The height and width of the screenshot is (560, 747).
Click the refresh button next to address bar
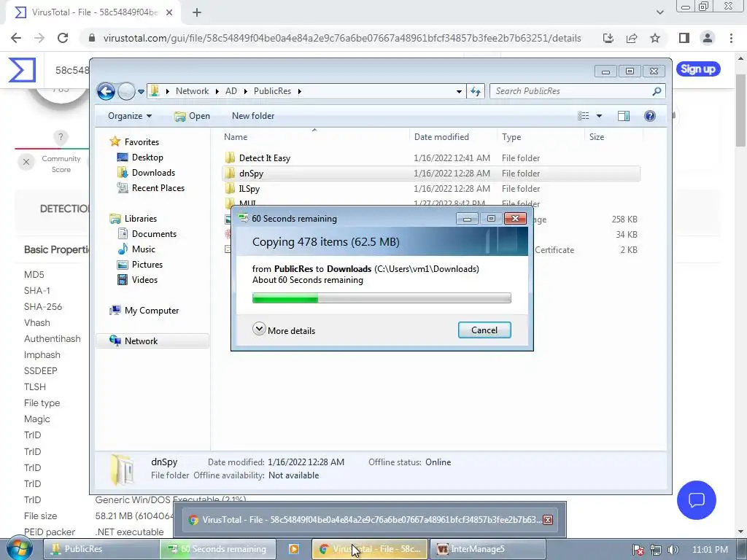click(476, 91)
